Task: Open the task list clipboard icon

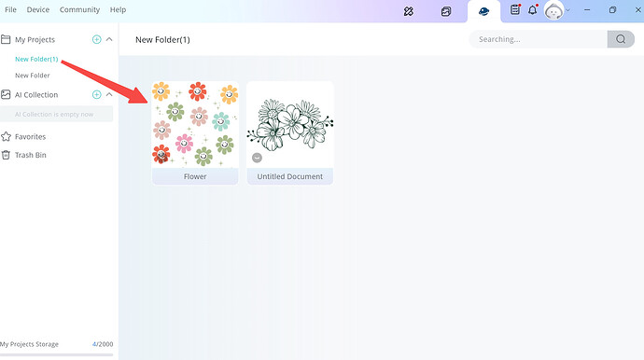Action: coord(515,9)
